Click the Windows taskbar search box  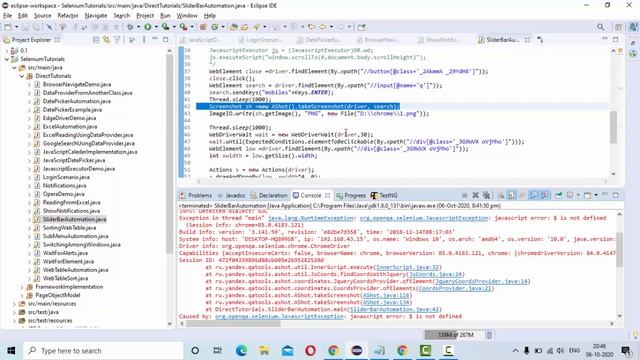pos(103,351)
